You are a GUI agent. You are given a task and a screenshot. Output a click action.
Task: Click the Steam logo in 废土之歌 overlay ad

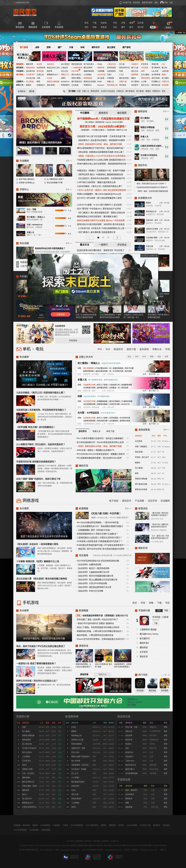point(73,291)
